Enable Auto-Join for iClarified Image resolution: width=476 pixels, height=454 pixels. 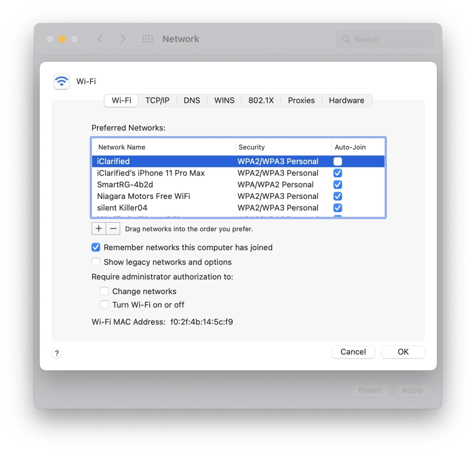tap(338, 161)
